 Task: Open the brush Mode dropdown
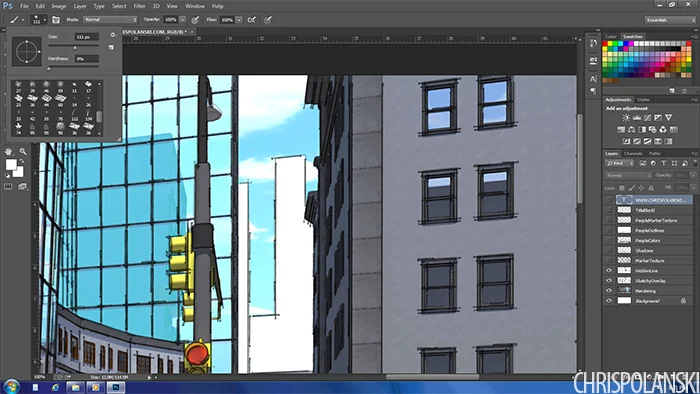110,20
